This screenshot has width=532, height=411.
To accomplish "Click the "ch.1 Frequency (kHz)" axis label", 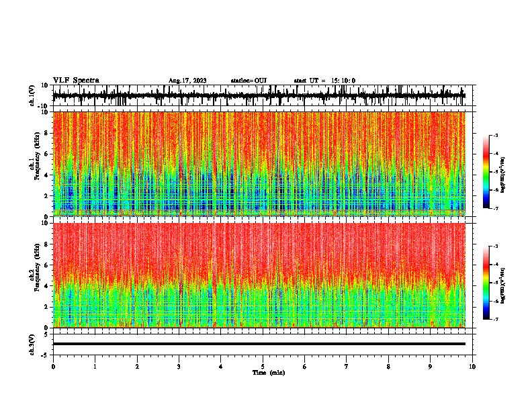I will click(34, 156).
